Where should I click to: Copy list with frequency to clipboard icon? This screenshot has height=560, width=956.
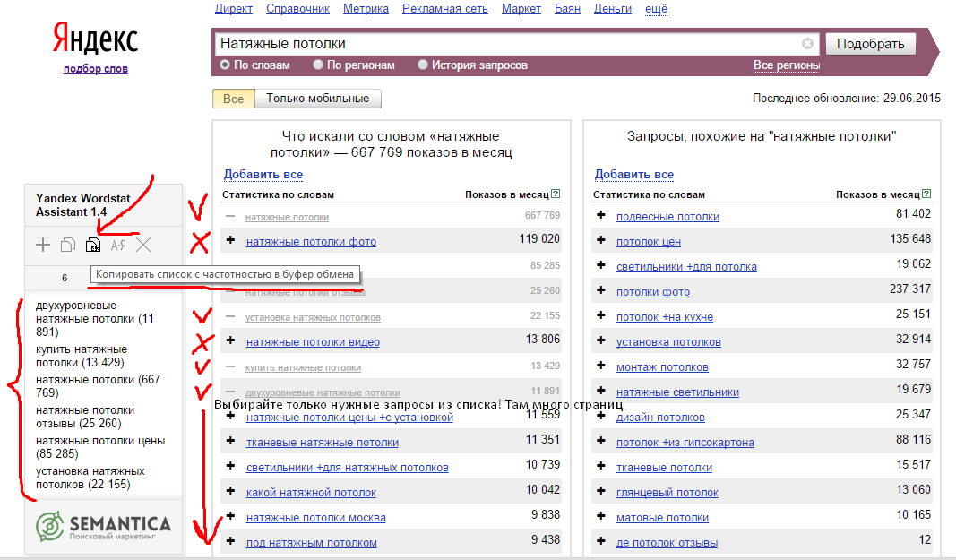pyautogui.click(x=92, y=246)
